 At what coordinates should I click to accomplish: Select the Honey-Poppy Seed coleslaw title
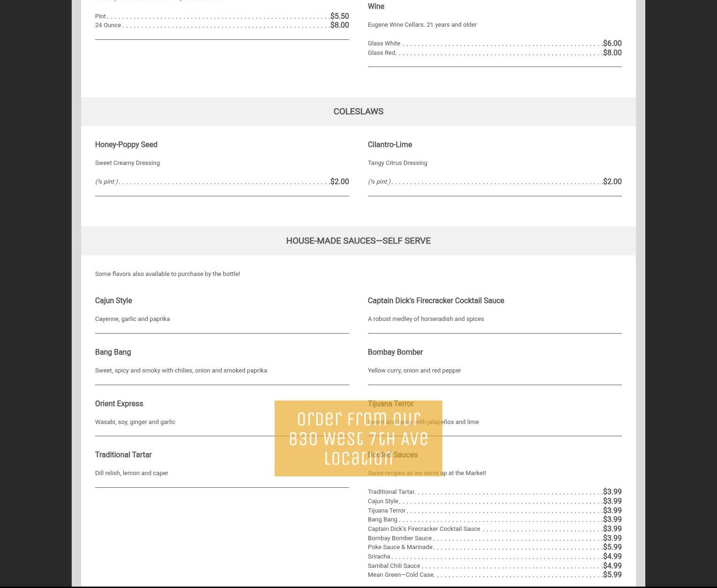coord(126,145)
